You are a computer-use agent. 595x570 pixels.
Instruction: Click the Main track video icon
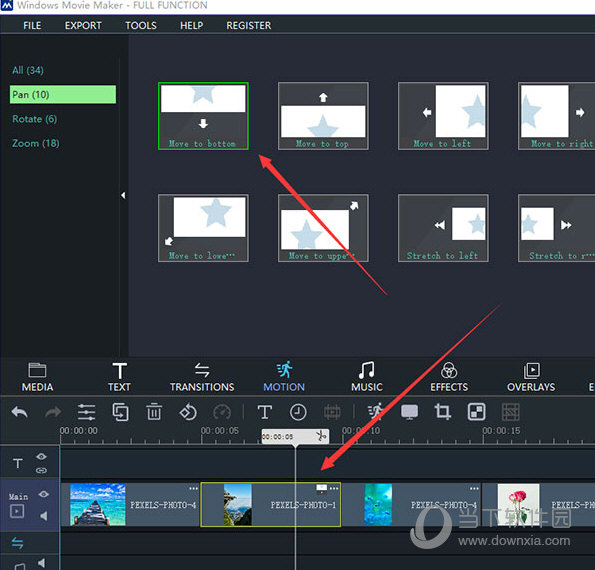click(17, 512)
